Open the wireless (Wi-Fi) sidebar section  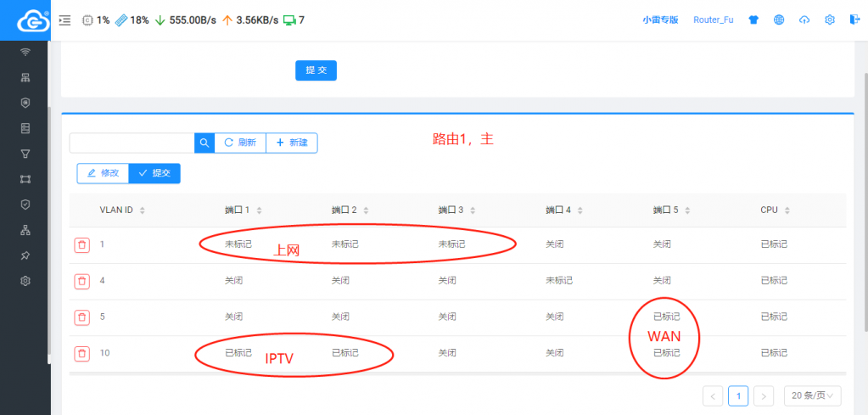(x=25, y=52)
